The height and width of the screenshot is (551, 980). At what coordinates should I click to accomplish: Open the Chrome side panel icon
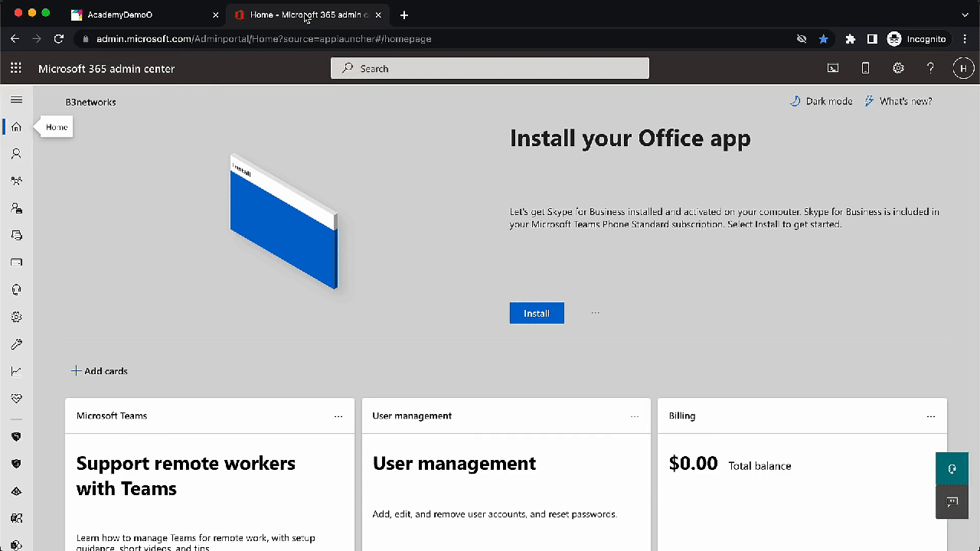point(872,39)
